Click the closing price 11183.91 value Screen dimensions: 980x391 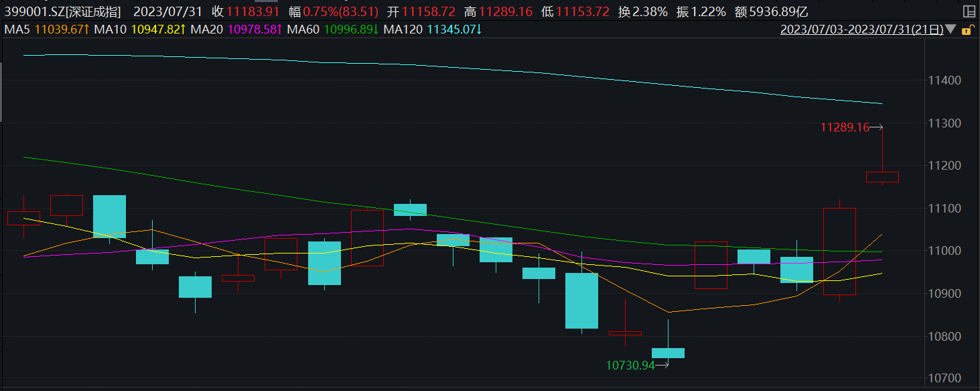pyautogui.click(x=253, y=11)
